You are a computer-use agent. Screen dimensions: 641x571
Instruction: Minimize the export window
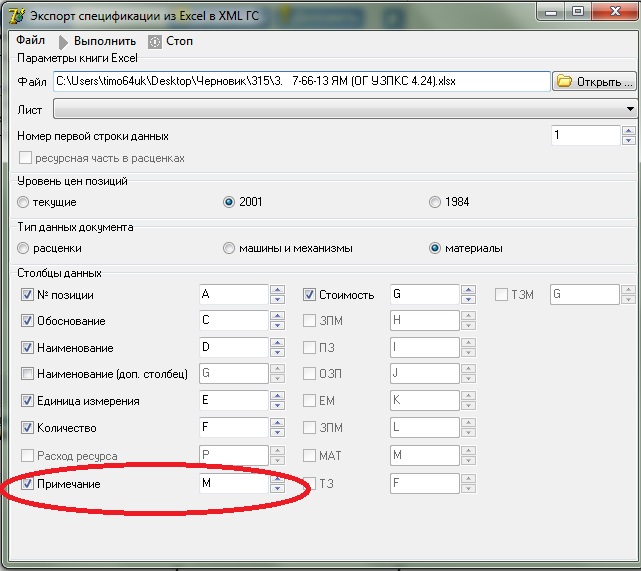(x=551, y=12)
